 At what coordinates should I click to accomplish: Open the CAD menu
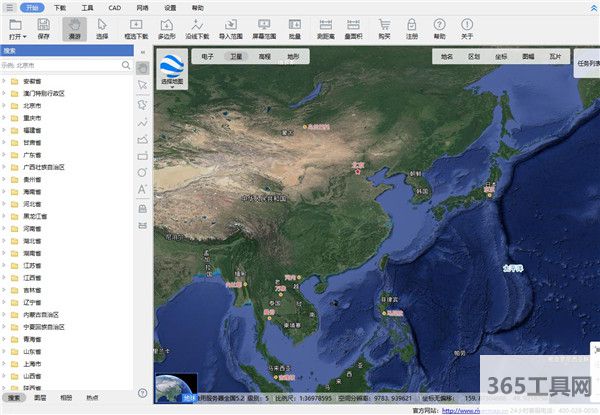click(114, 7)
